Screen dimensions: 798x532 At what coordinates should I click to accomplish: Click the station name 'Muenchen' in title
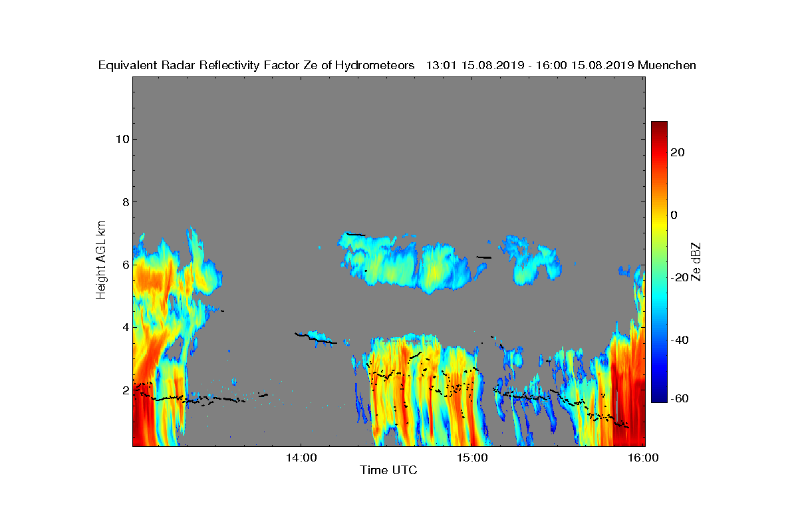667,65
